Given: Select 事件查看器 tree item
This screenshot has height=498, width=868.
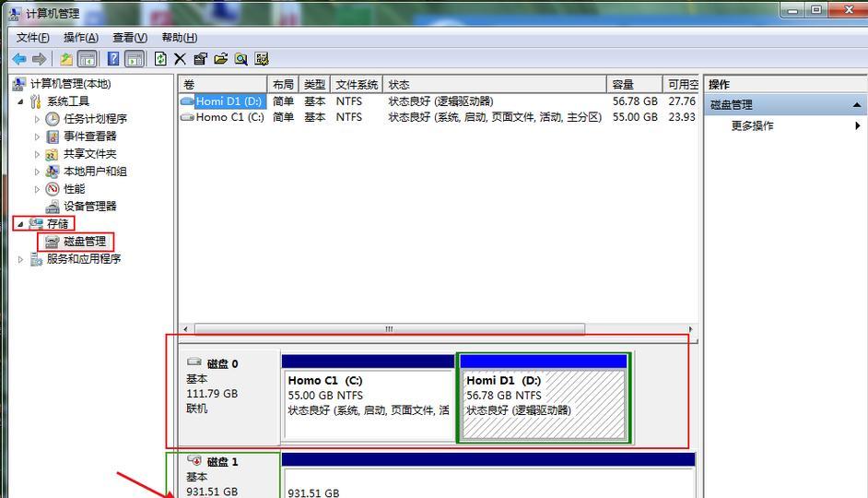Looking at the screenshot, I should 89,136.
